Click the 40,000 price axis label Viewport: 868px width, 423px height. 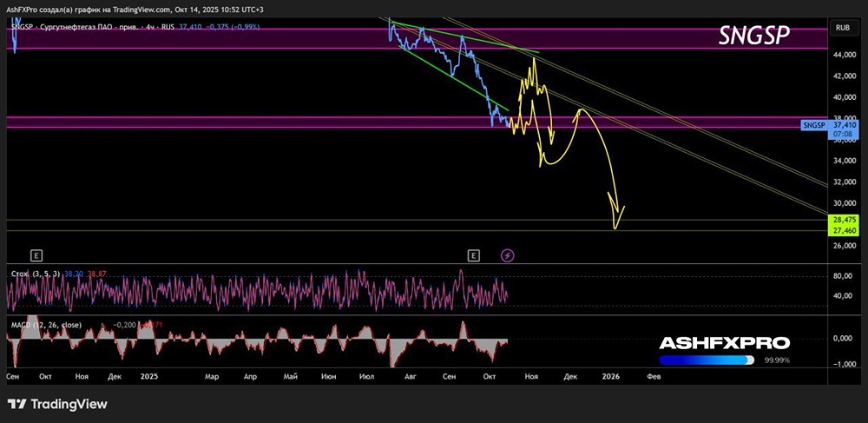[845, 97]
